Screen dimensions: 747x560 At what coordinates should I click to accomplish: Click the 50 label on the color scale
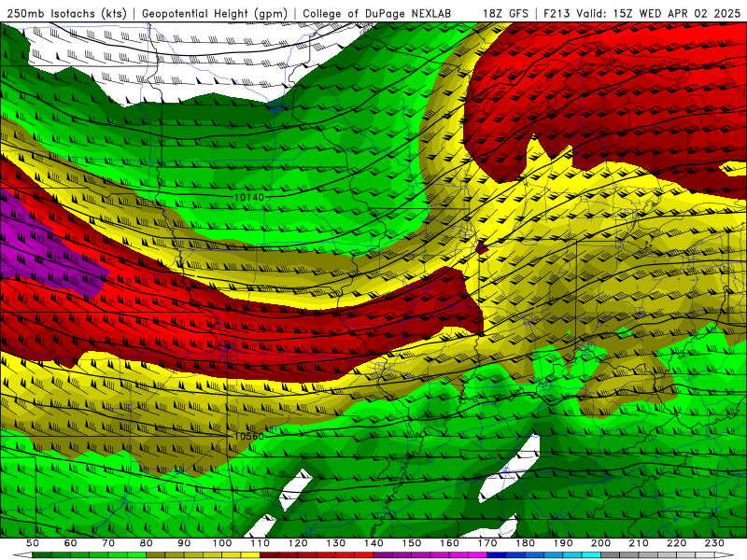click(x=33, y=543)
